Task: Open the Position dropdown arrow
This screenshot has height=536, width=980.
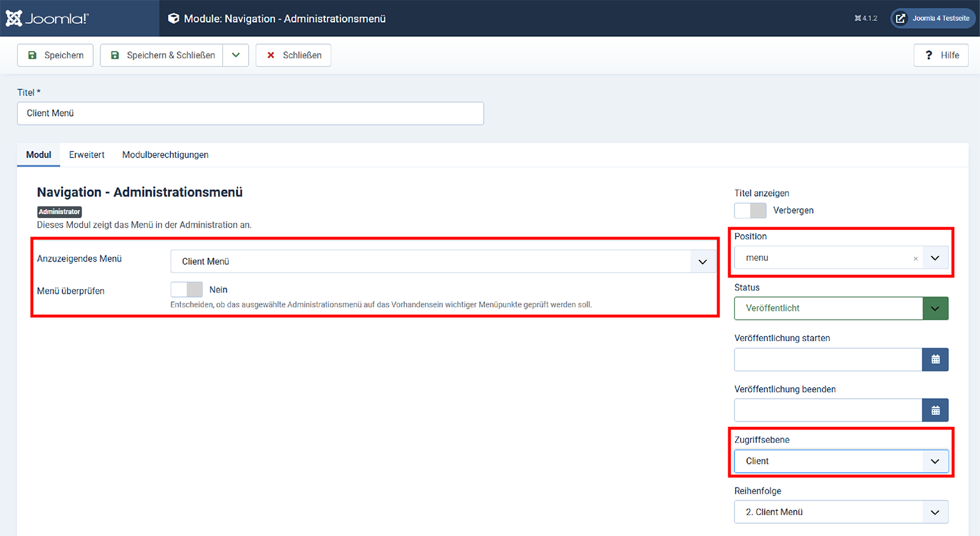Action: (935, 258)
